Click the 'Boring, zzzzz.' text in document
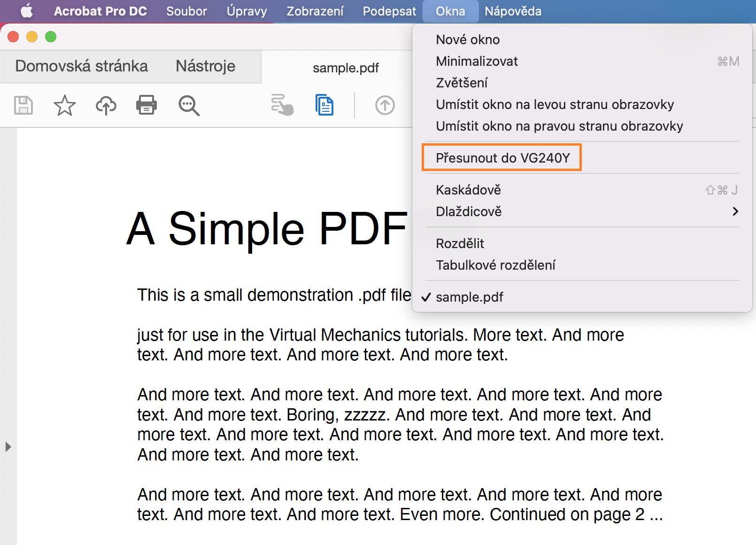The width and height of the screenshot is (756, 545). click(x=338, y=415)
